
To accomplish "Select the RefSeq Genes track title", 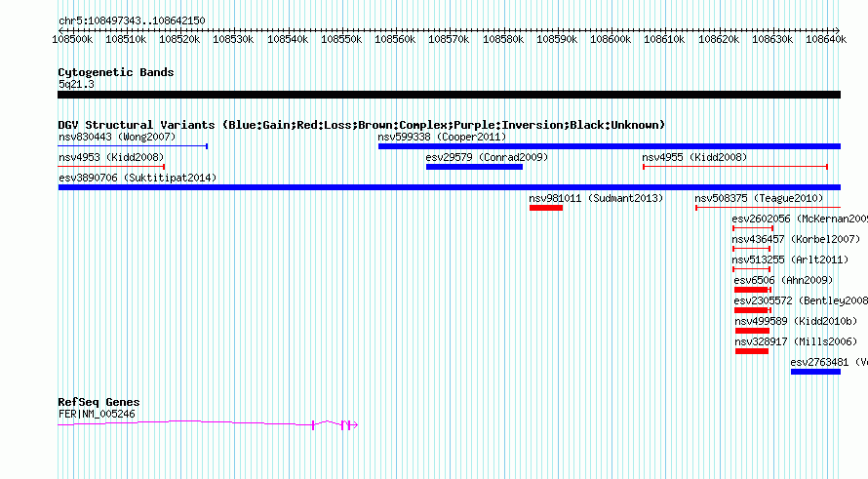I will coord(99,402).
